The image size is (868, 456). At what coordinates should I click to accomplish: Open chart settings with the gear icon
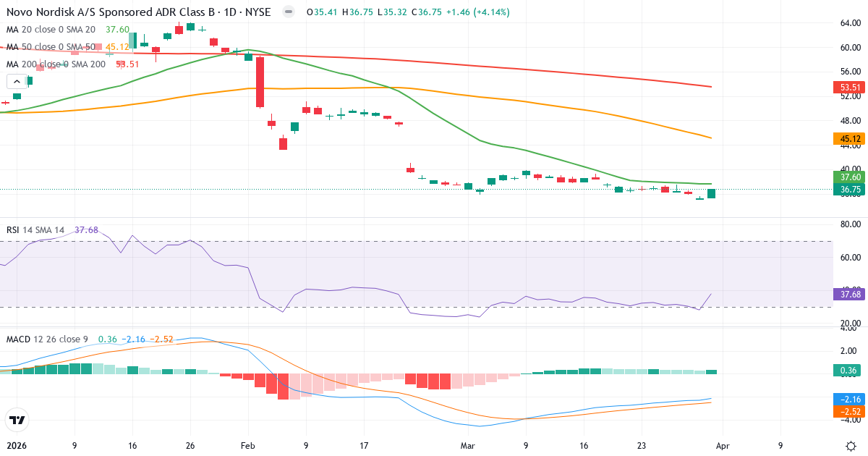tap(851, 446)
